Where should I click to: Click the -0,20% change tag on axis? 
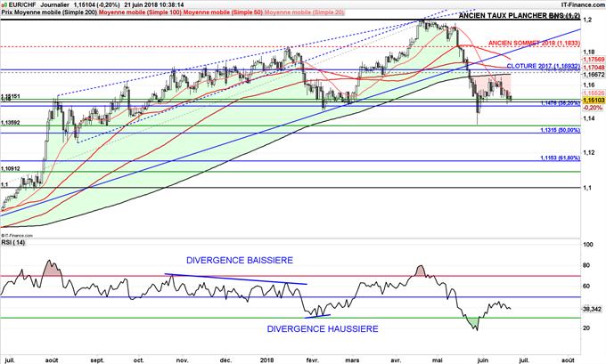coord(593,108)
